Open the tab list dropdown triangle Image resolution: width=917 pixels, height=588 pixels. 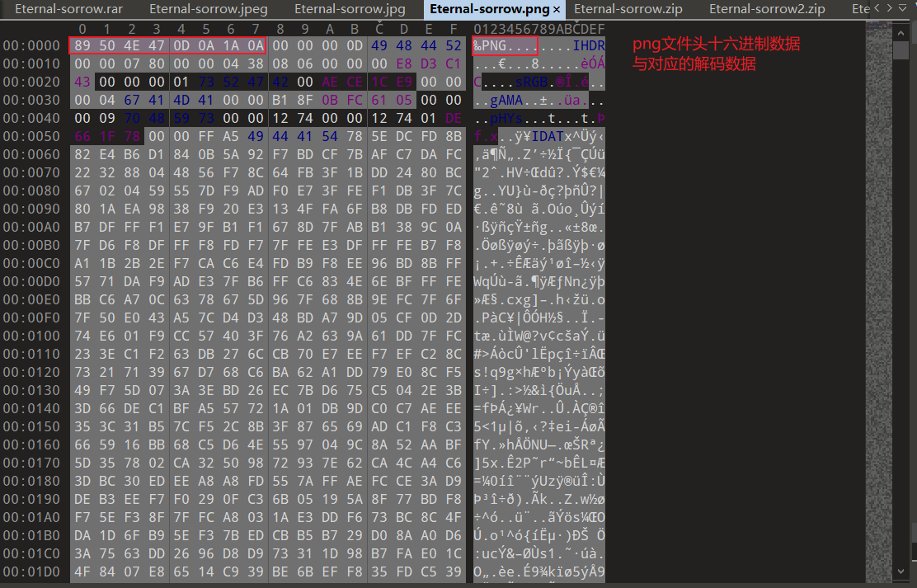(902, 8)
